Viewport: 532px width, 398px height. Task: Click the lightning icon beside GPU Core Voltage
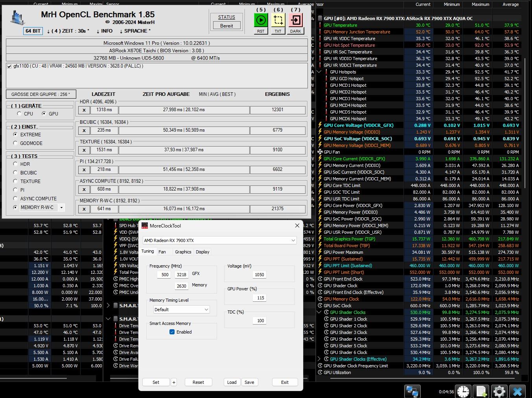(x=320, y=125)
